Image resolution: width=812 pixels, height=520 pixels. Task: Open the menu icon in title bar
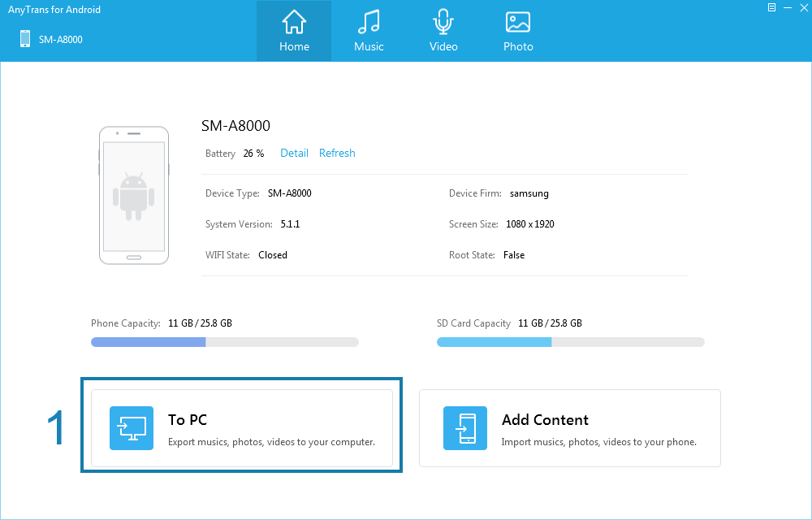coord(771,7)
